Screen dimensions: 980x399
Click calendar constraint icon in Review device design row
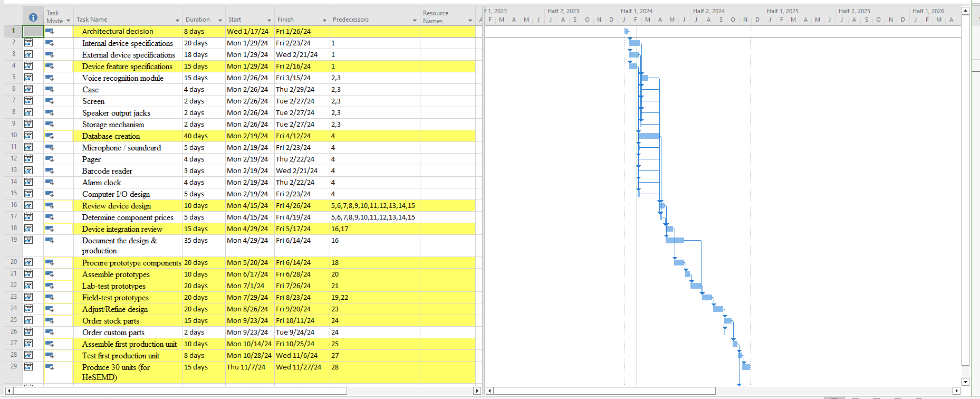pos(28,205)
